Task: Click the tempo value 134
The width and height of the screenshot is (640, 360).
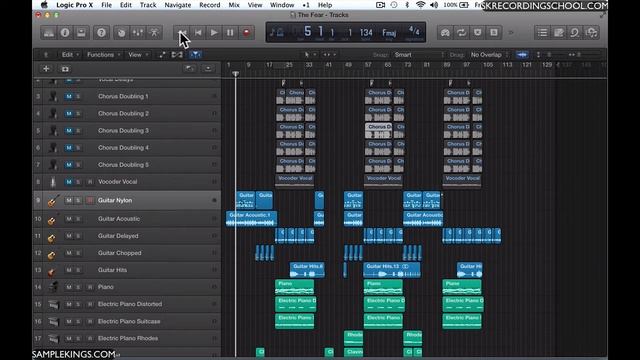Action: click(x=366, y=33)
